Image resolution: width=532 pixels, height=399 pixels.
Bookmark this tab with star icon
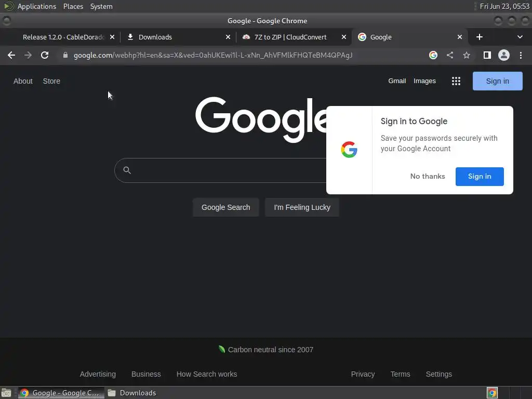tap(467, 55)
